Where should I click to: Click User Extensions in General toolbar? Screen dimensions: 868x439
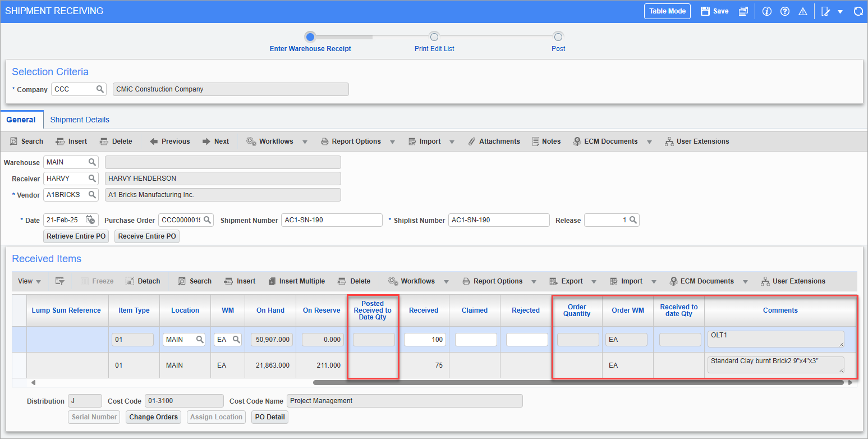(697, 141)
